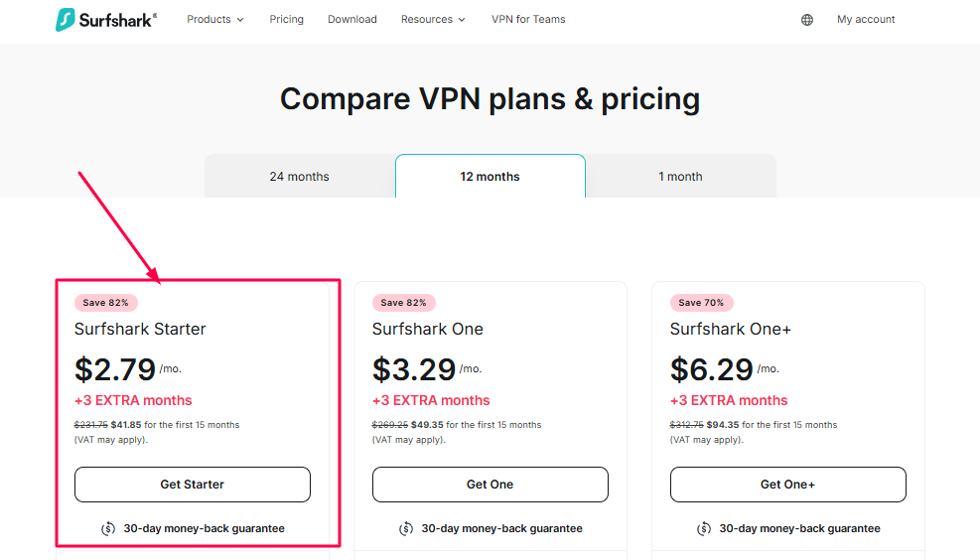
Task: Open My account
Action: coord(866,20)
